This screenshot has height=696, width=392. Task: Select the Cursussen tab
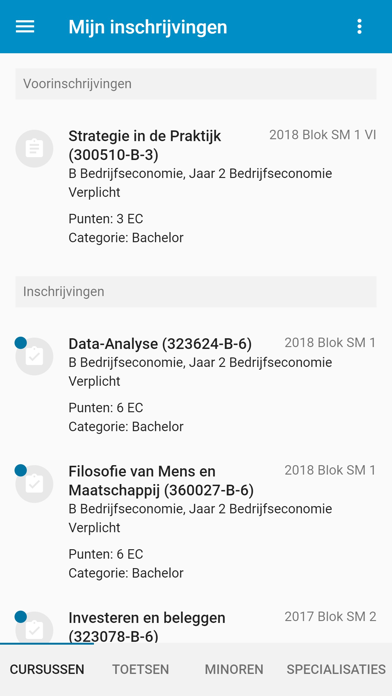point(47,669)
